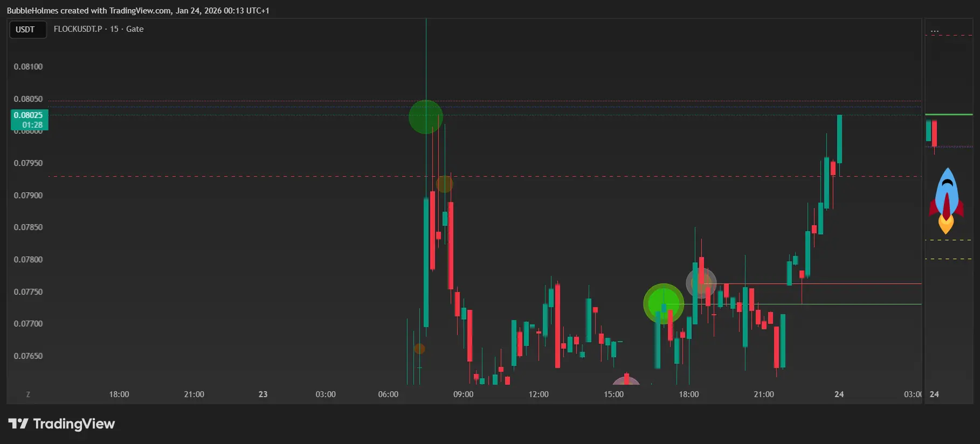Viewport: 980px width, 444px height.
Task: Click the 0.07800 price axis label
Action: coord(28,260)
